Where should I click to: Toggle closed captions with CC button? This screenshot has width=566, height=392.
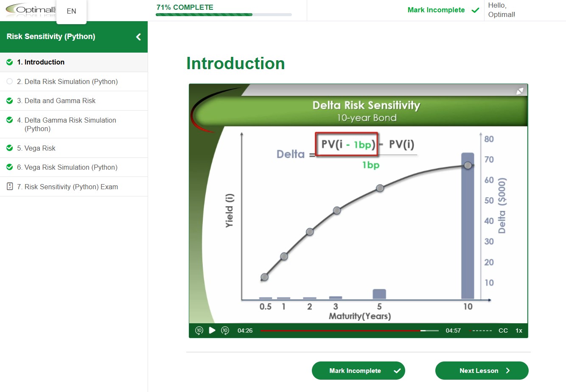point(503,330)
